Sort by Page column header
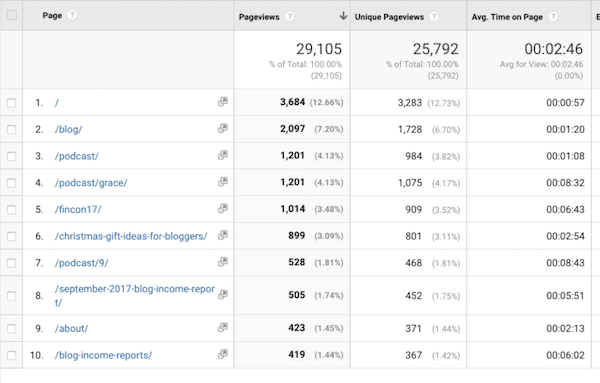 coord(52,16)
